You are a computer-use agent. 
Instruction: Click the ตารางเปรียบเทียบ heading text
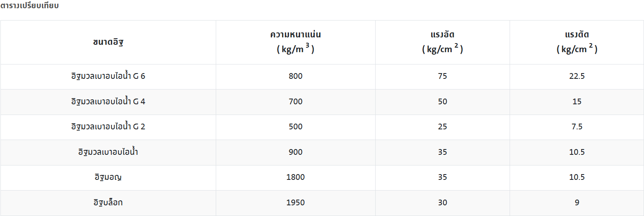(30, 6)
